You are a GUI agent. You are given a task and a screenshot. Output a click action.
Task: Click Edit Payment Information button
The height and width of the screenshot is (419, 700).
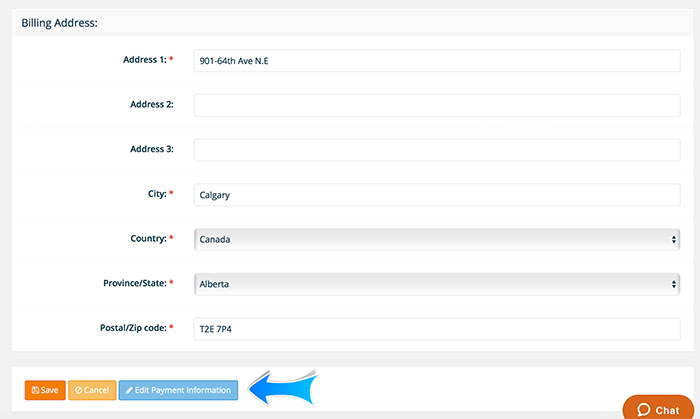[178, 390]
